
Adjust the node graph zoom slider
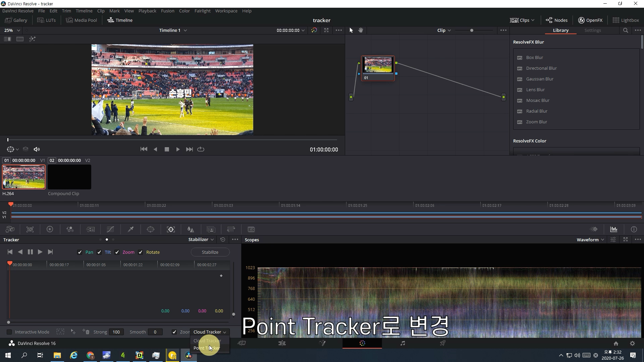pos(472,30)
